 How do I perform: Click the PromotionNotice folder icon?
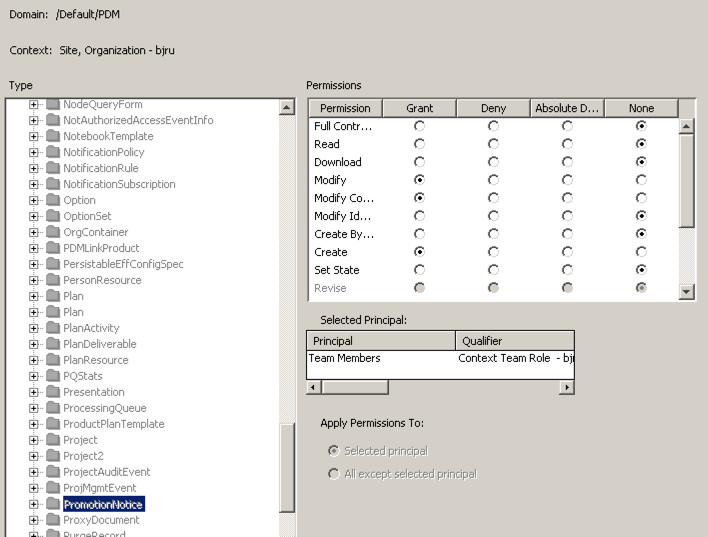pyautogui.click(x=53, y=504)
